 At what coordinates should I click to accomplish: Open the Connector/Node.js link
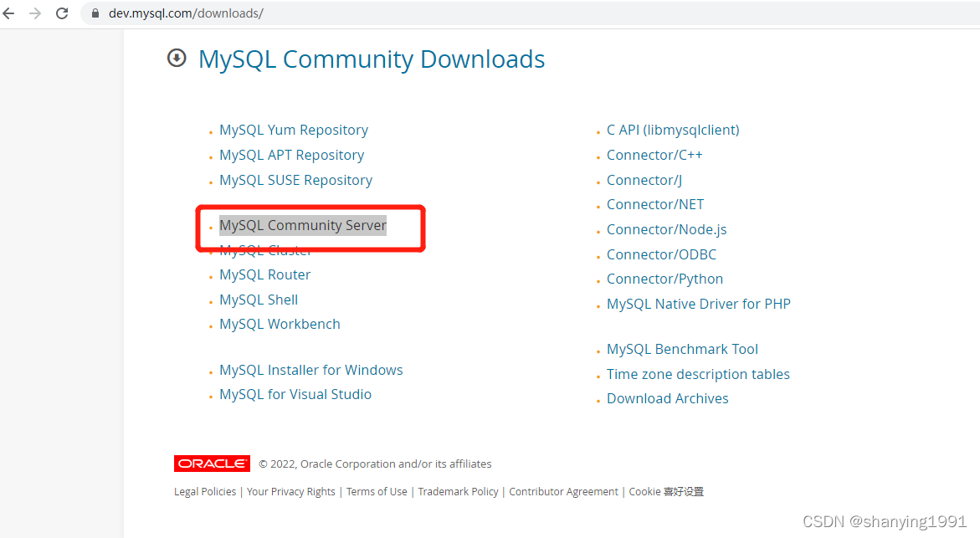point(666,229)
